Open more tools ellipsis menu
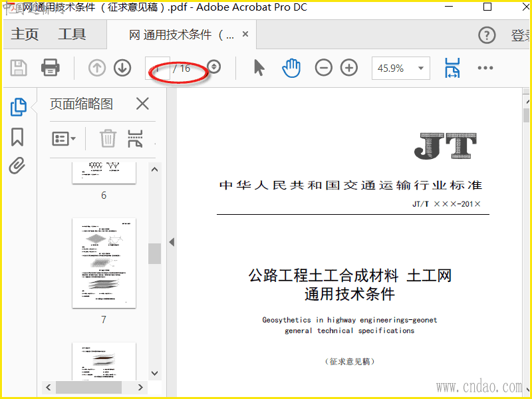The height and width of the screenshot is (399, 532). tap(485, 68)
